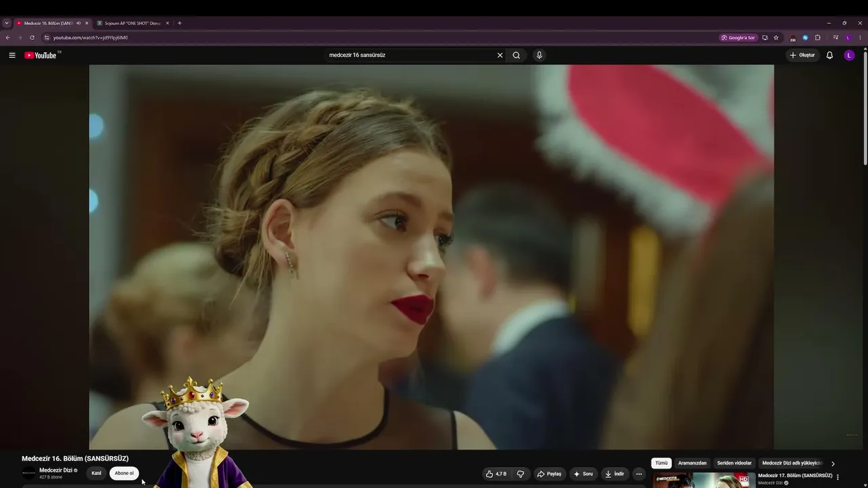Click the blue circular extension icon
The image size is (868, 488).
point(806,38)
